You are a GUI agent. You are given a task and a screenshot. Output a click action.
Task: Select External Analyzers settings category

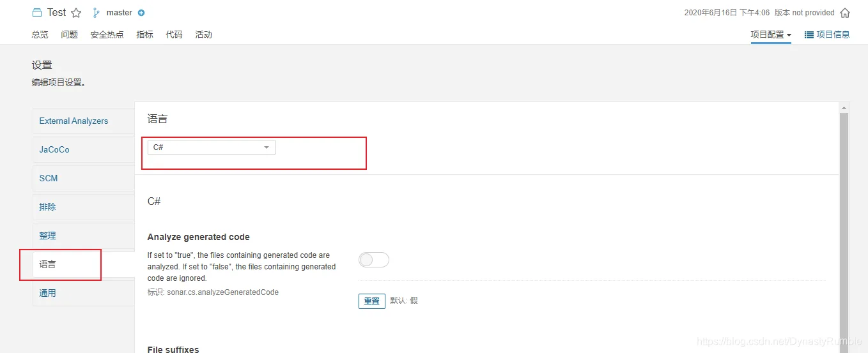tap(84, 121)
